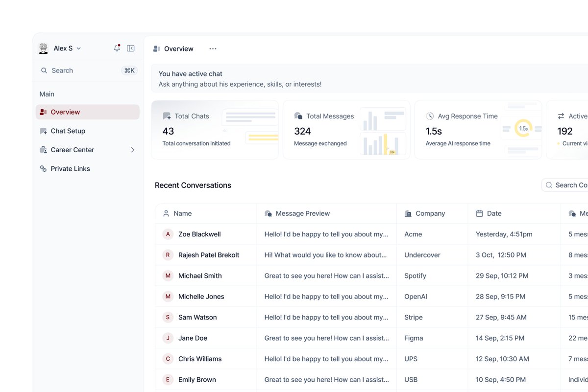Click the conversations search magnifier icon

[x=549, y=185]
